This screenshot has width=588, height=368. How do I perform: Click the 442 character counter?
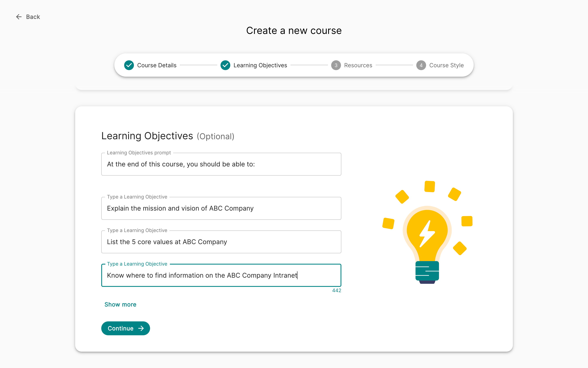pos(336,290)
